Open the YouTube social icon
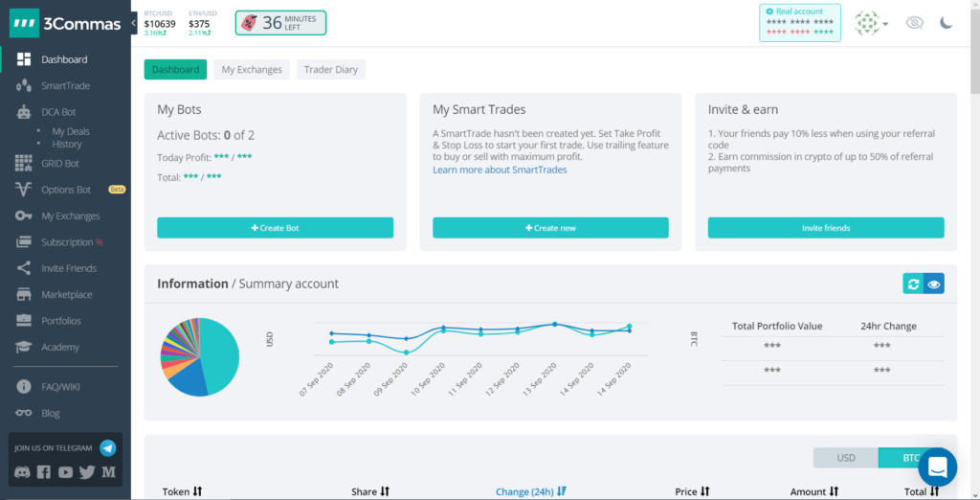Image resolution: width=980 pixels, height=500 pixels. [65, 472]
